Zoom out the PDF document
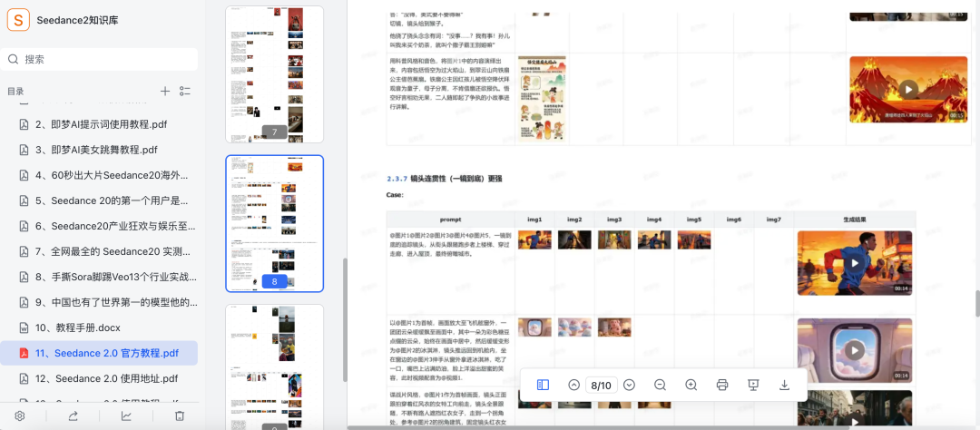The image size is (980, 430). [x=660, y=385]
